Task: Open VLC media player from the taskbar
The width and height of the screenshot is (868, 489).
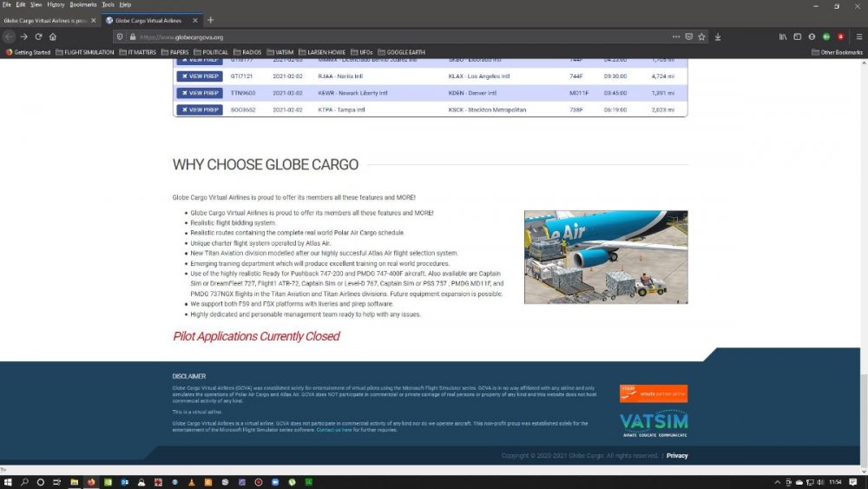Action: [192, 482]
